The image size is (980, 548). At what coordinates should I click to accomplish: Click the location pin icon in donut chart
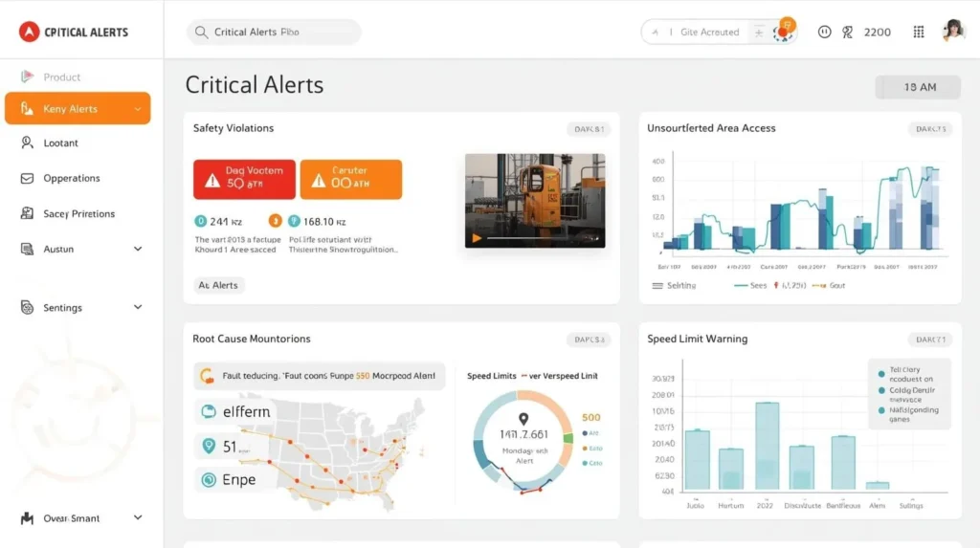coord(523,419)
